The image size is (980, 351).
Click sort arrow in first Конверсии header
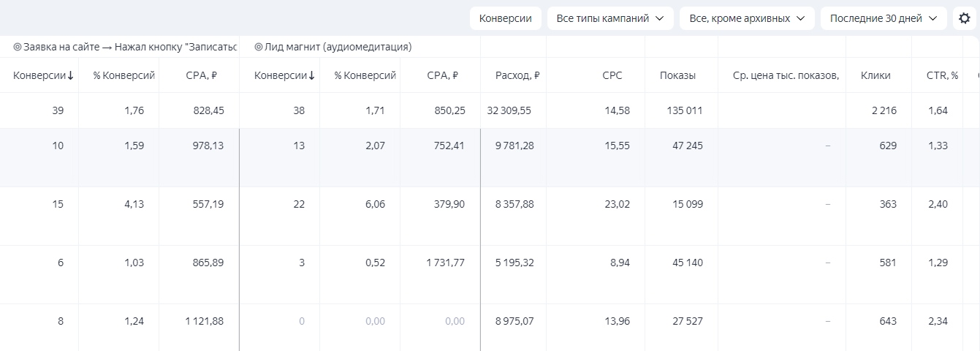(71, 75)
